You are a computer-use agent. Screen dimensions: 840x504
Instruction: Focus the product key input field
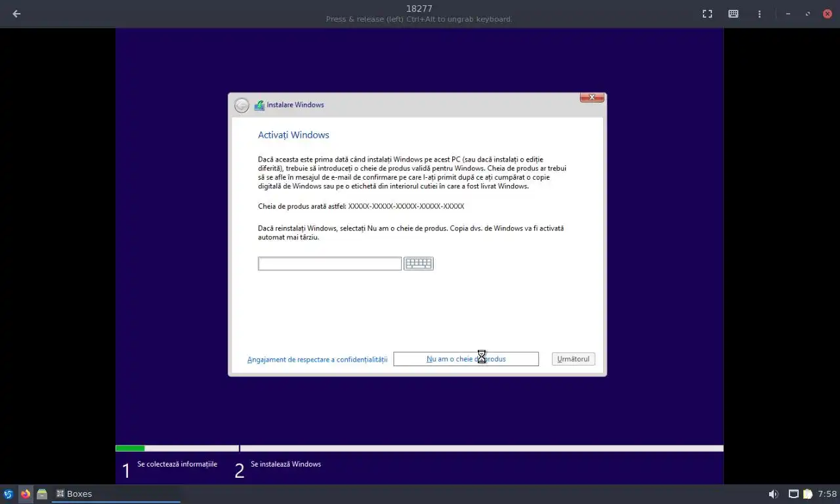tap(329, 264)
